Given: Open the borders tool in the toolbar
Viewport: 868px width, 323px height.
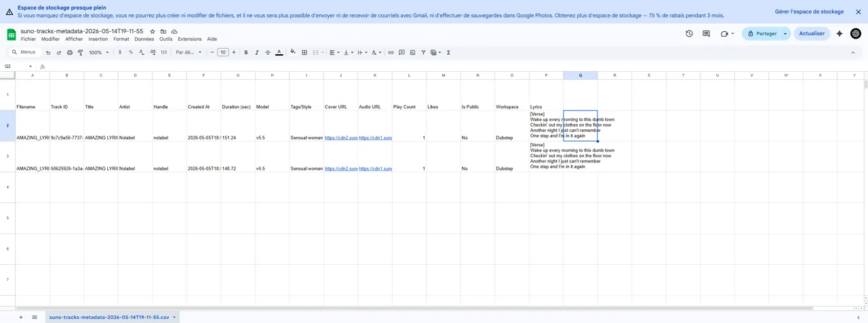Looking at the screenshot, I should pos(304,52).
